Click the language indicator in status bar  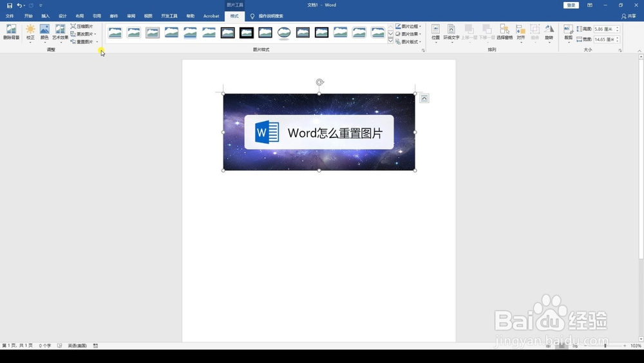coord(77,346)
